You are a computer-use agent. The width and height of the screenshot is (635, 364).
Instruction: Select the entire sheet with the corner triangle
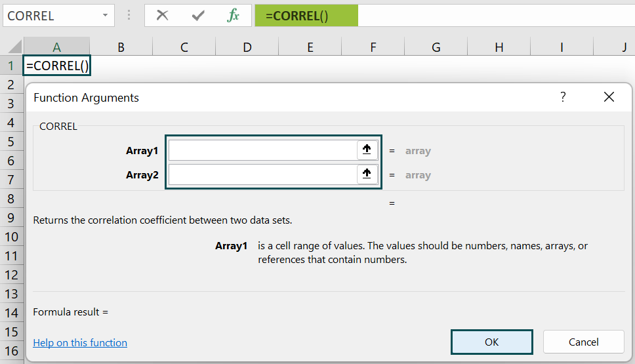tap(14, 47)
